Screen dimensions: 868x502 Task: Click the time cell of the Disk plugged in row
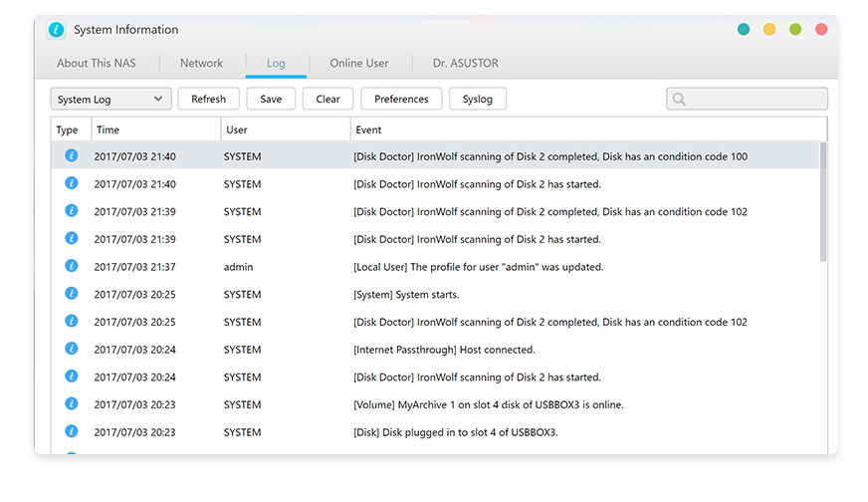coord(134,432)
